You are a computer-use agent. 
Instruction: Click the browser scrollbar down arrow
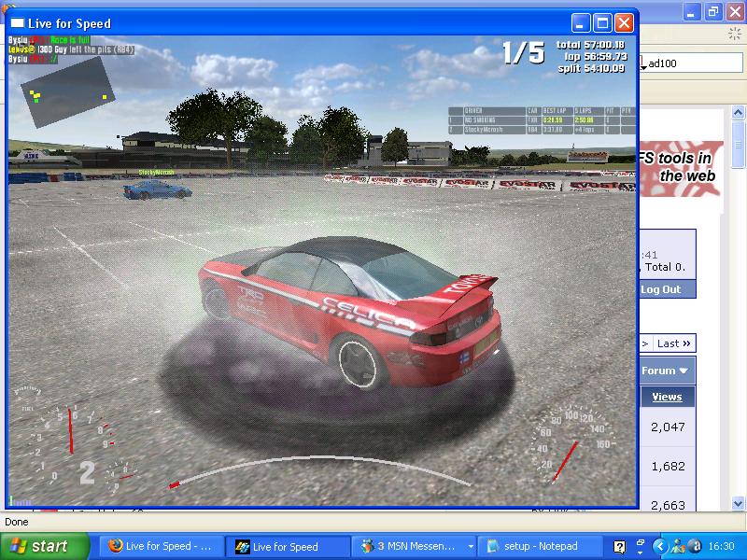tap(738, 503)
